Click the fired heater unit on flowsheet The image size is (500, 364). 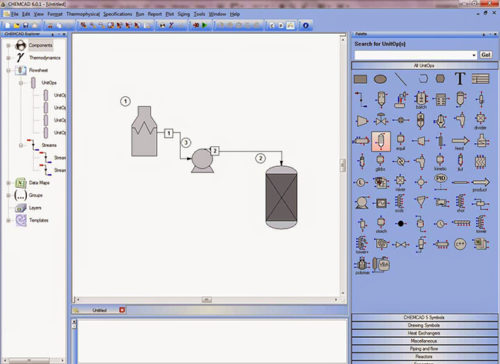click(x=144, y=131)
